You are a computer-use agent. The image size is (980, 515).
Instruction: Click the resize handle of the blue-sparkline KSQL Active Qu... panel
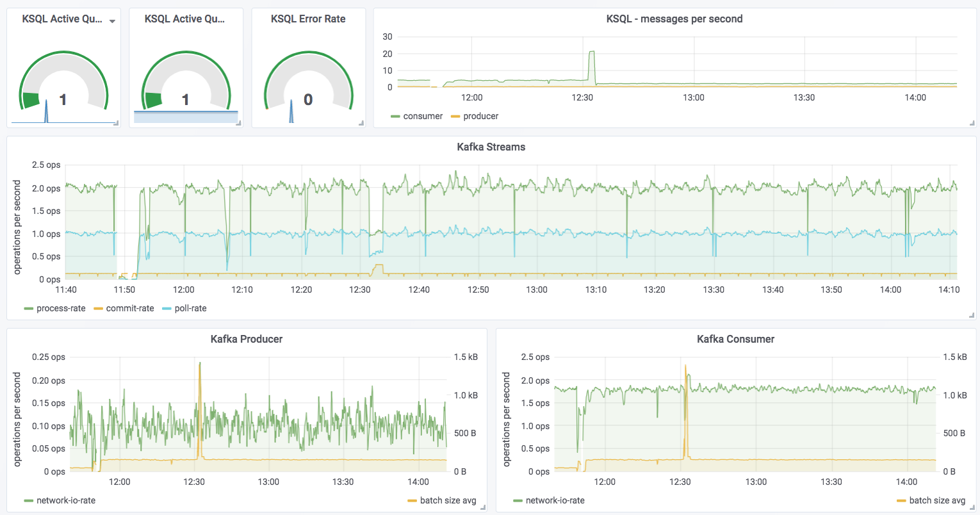click(x=239, y=123)
